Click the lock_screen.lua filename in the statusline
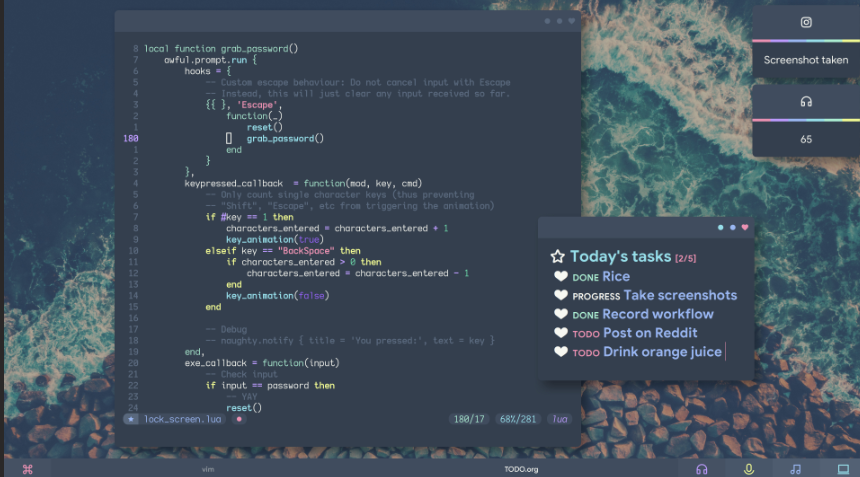 tap(181, 419)
